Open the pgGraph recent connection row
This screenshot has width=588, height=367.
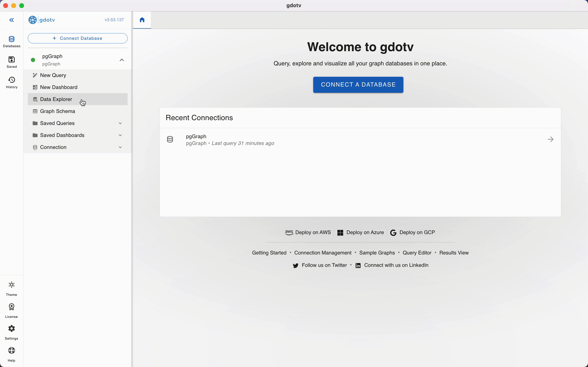(x=360, y=140)
